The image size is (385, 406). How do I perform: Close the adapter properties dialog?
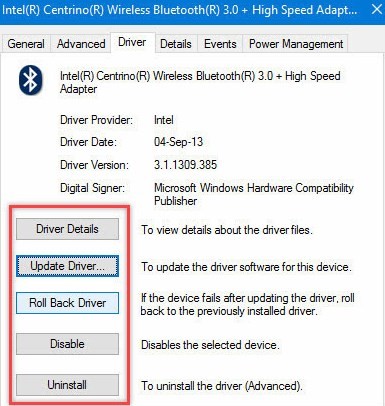[x=377, y=9]
